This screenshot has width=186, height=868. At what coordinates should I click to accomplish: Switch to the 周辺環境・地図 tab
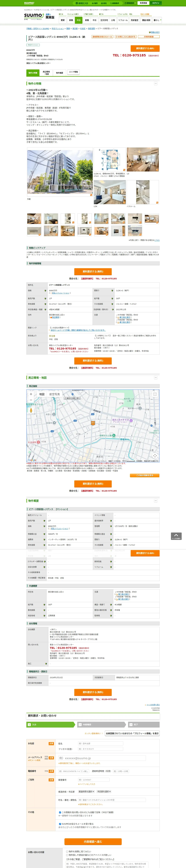46,72
